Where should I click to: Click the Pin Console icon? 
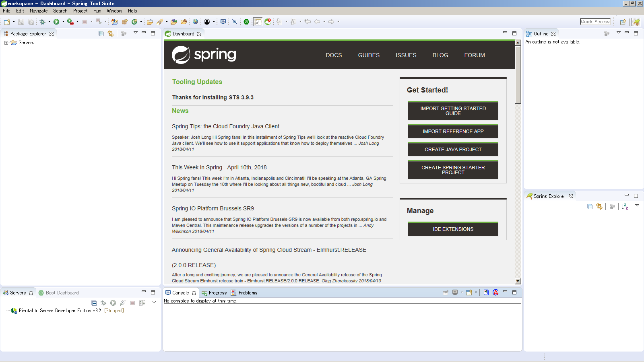click(446, 292)
